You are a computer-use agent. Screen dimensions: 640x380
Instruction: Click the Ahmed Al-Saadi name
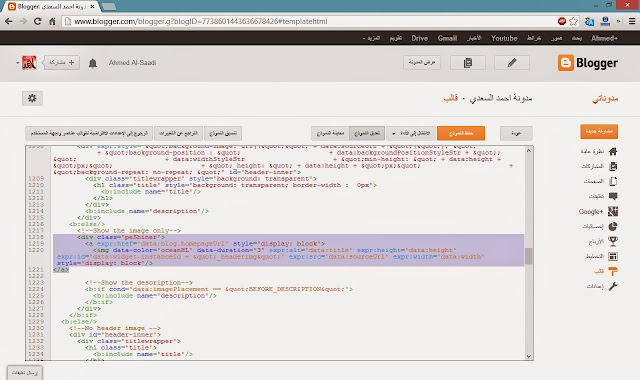(132, 62)
